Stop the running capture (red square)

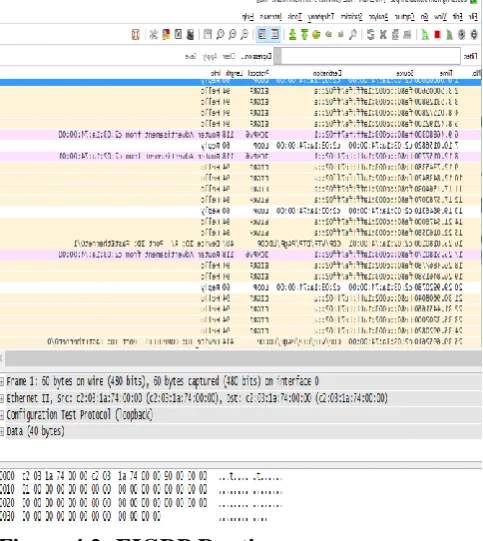point(437,35)
